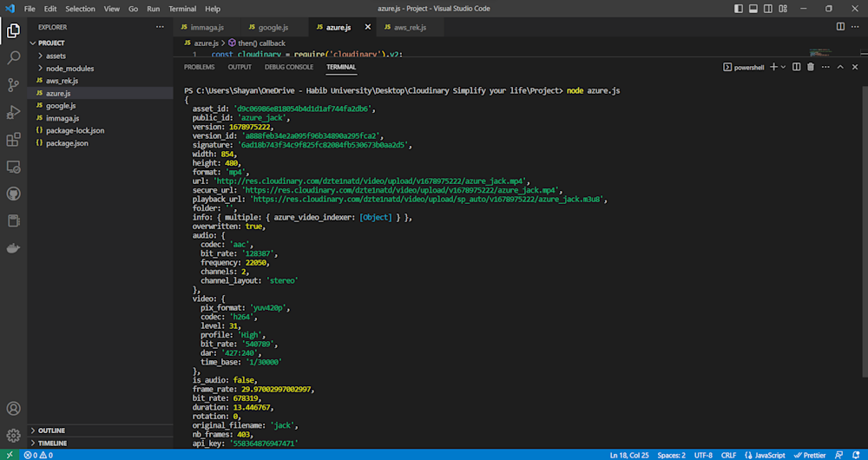Click Ln 18, Col 25 status entry
Viewport: 868px width, 460px height.
pos(629,455)
